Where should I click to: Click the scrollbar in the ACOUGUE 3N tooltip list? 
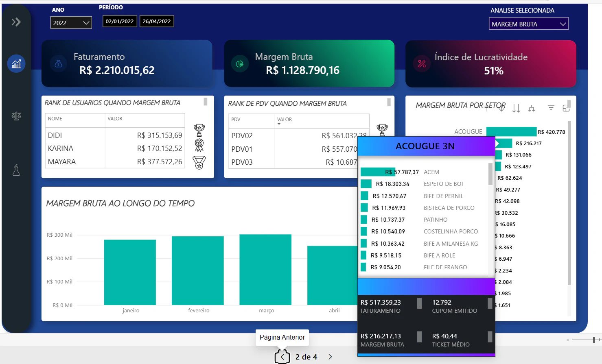tap(490, 174)
